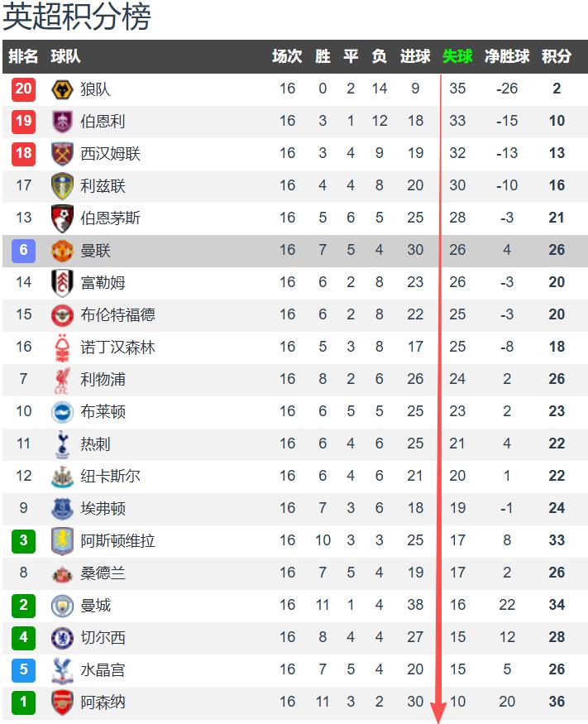Click the Arsenal cannon crest icon

coord(62,702)
